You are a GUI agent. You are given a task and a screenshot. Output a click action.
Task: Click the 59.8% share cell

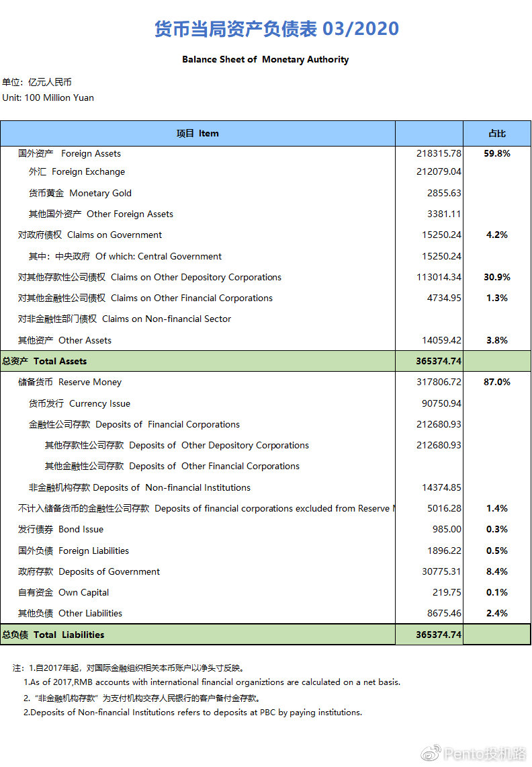pyautogui.click(x=497, y=153)
